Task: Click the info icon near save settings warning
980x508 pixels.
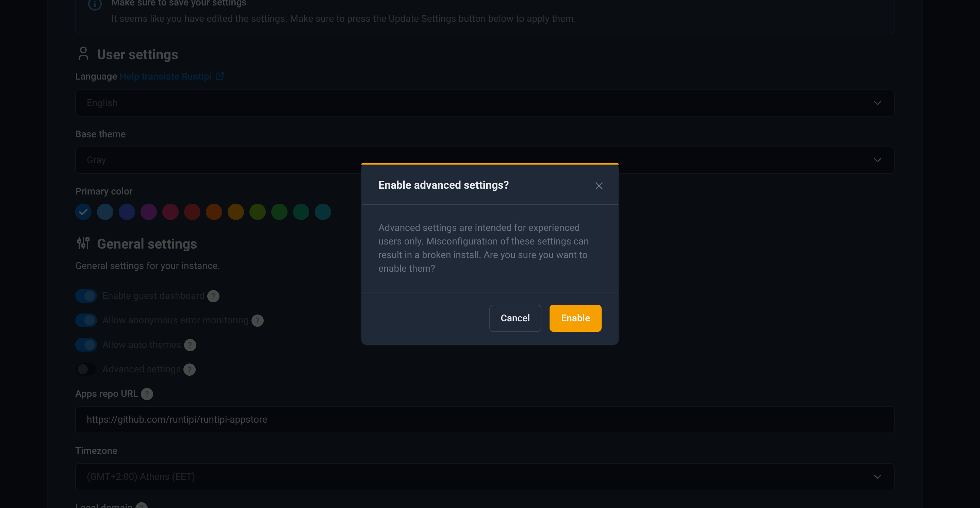Action: [94, 5]
